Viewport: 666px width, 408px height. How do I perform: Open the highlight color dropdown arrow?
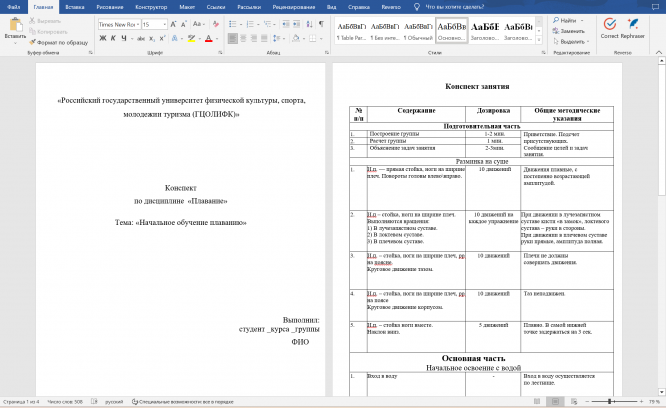tap(200, 39)
